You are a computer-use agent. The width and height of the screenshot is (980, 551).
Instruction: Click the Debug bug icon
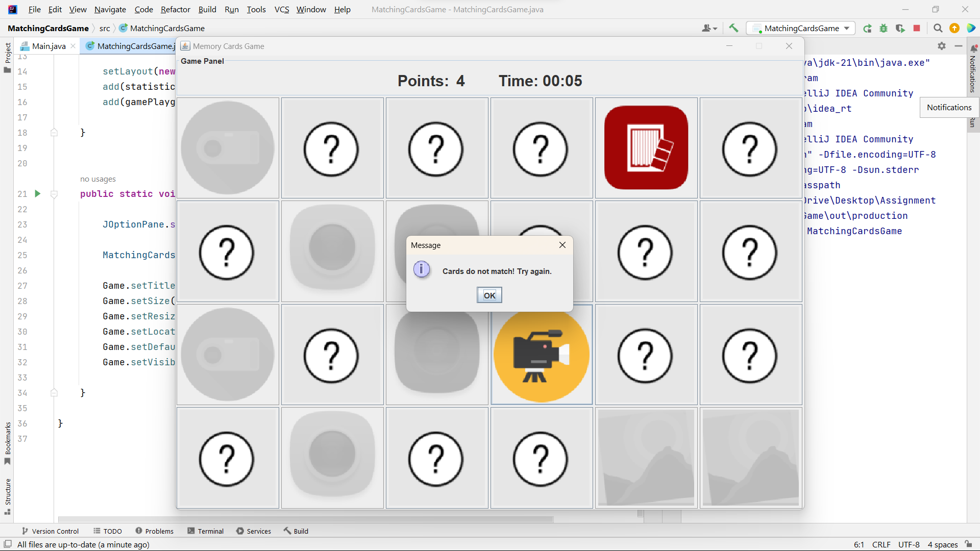(884, 28)
